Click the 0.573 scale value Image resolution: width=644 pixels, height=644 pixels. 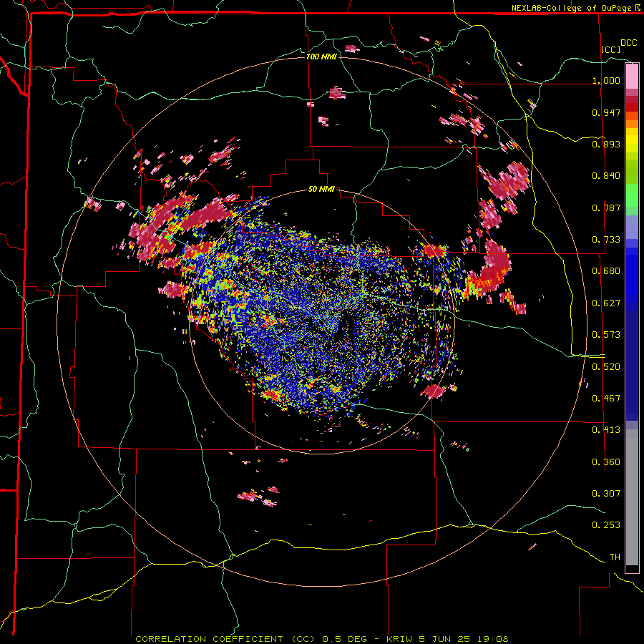coord(606,334)
